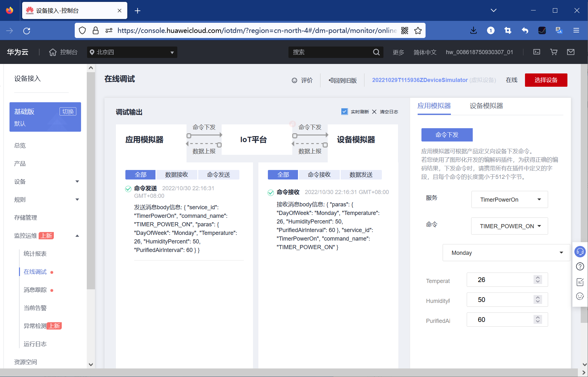Select the 命令接收 filter tab
This screenshot has width=588, height=377.
[x=319, y=174]
